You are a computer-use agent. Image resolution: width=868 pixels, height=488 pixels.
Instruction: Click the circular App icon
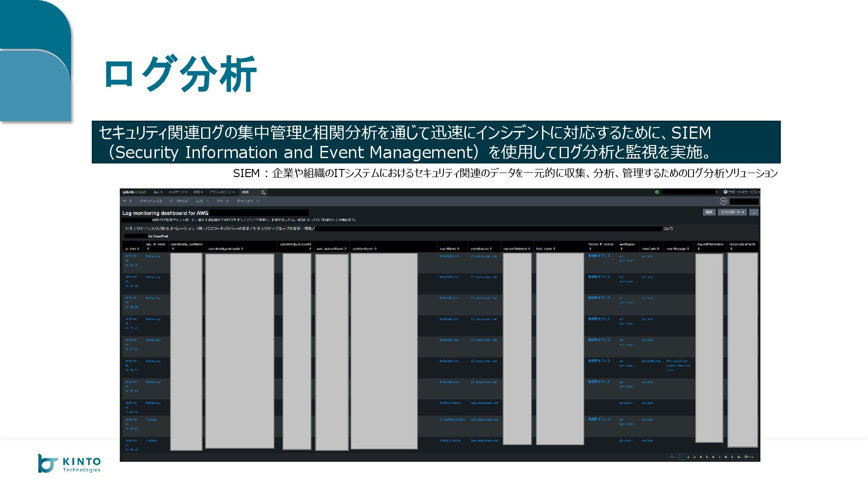tap(723, 202)
